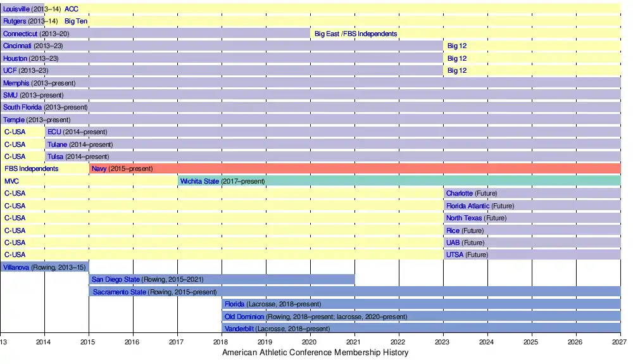The width and height of the screenshot is (633, 364).
Task: Click 'American Athletic Conference Membership History' caption
Action: coord(315,353)
